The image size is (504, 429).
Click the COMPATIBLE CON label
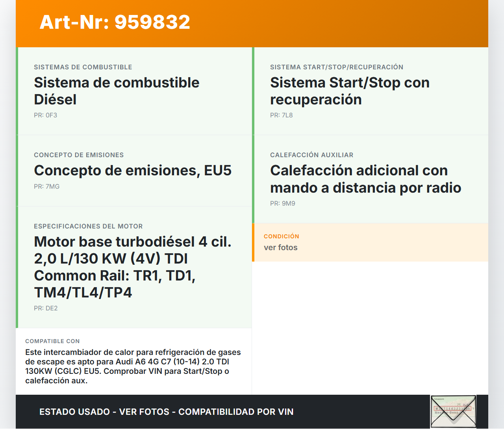(52, 341)
